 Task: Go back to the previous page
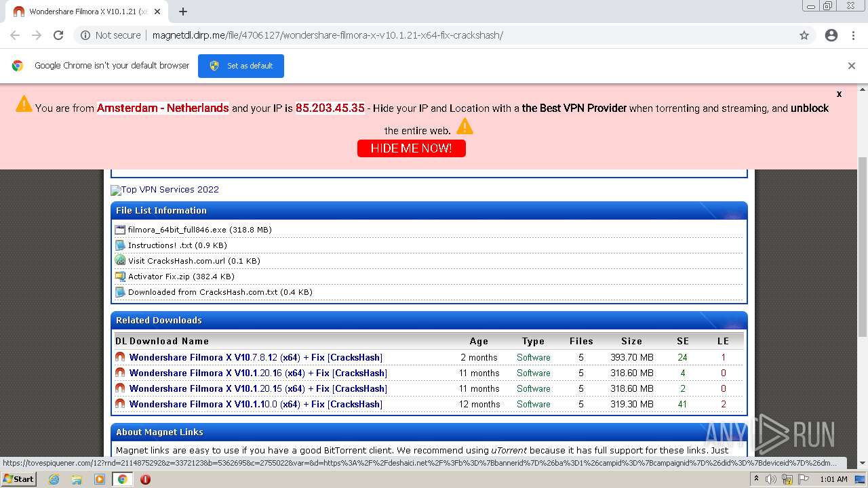15,35
